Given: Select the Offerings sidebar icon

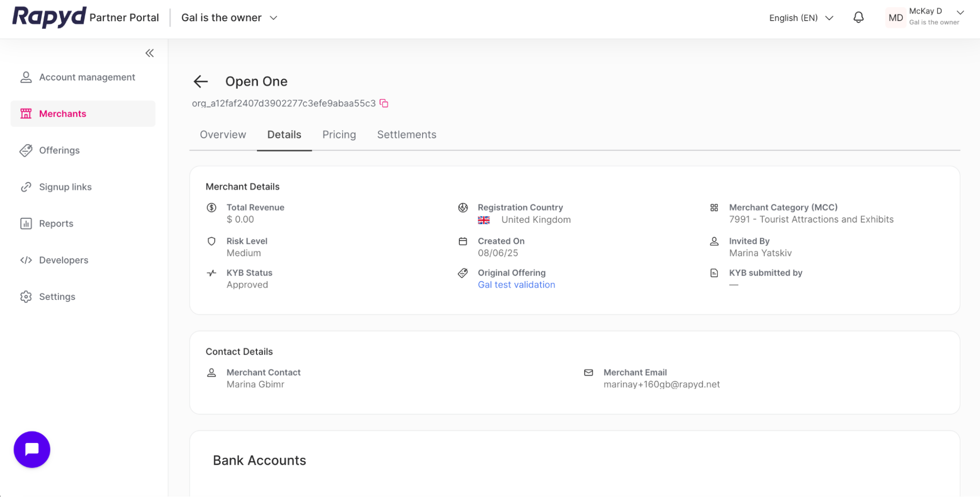Looking at the screenshot, I should pos(59,150).
